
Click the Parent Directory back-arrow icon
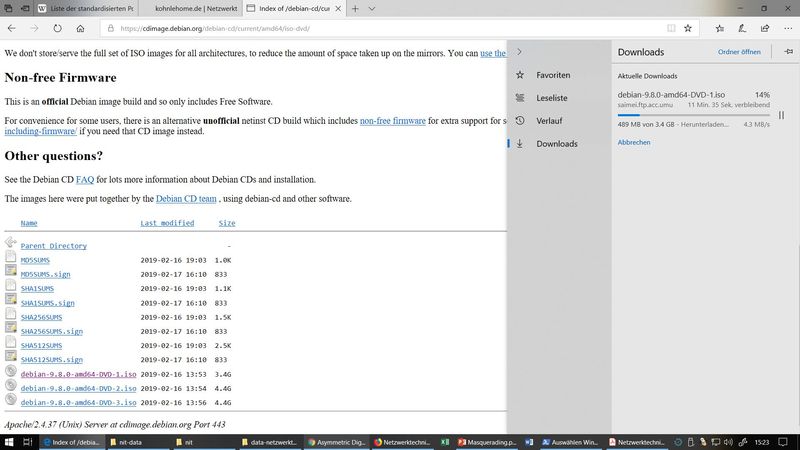(11, 242)
